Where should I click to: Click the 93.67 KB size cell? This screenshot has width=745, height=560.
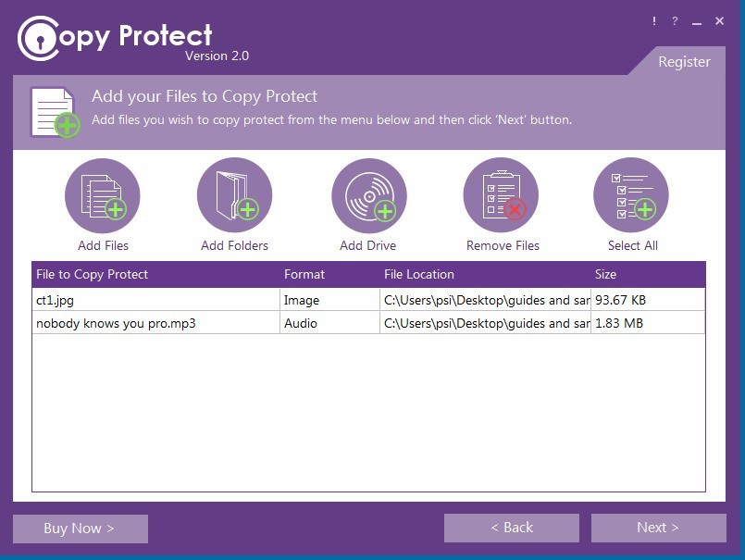click(648, 300)
